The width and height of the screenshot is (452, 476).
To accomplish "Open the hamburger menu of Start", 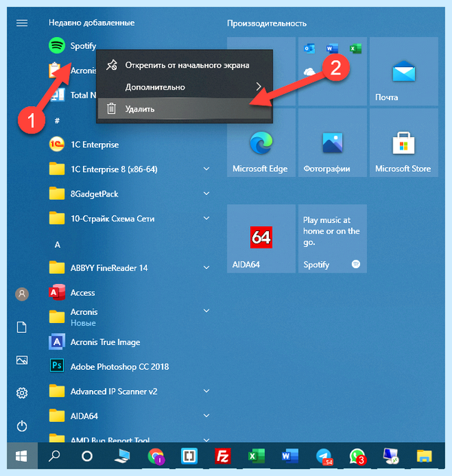I will pyautogui.click(x=22, y=23).
